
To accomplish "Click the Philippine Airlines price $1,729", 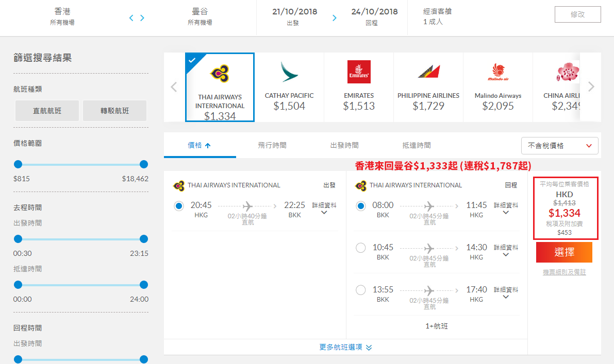I will click(428, 106).
